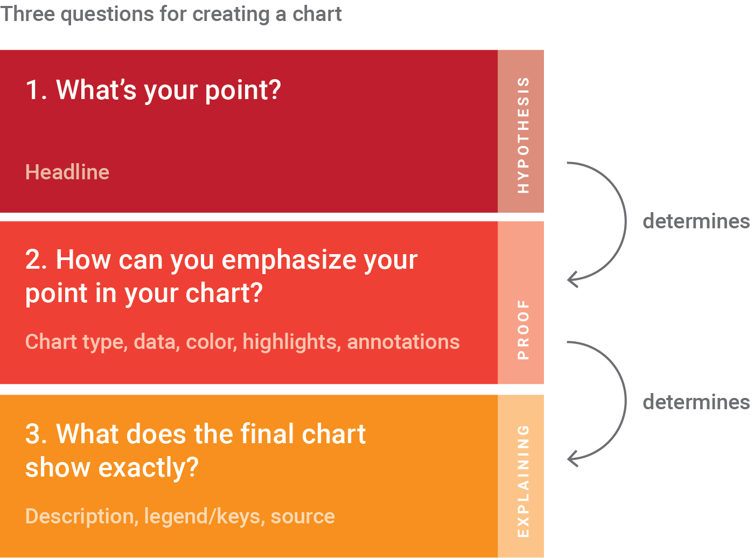The height and width of the screenshot is (560, 754).
Task: Click the "1. What's your point?" heading
Action: coord(153,90)
